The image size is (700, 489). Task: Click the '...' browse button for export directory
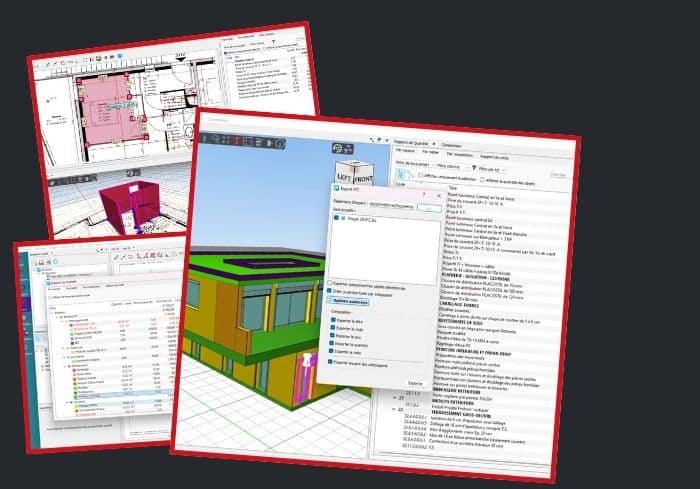tap(429, 209)
